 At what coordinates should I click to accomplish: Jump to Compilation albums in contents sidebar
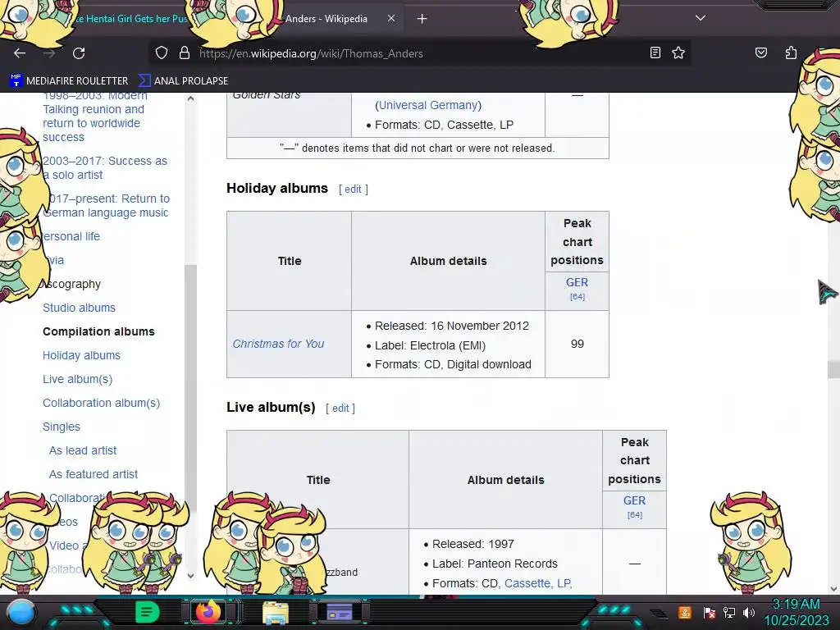click(x=98, y=331)
